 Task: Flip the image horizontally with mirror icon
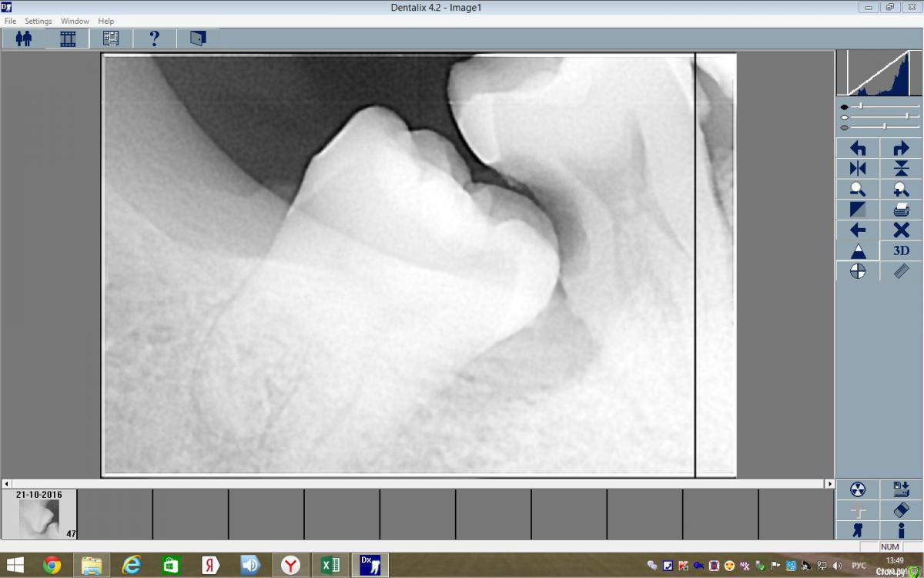pos(858,169)
